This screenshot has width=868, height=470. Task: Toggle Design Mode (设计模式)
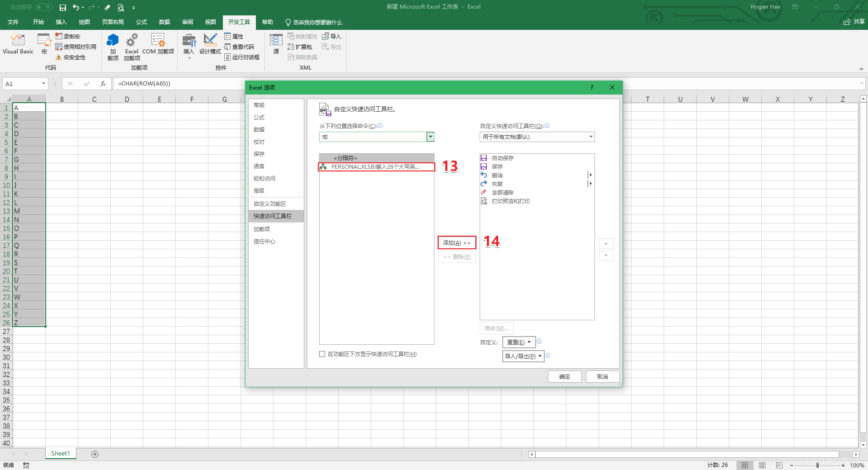click(x=210, y=44)
